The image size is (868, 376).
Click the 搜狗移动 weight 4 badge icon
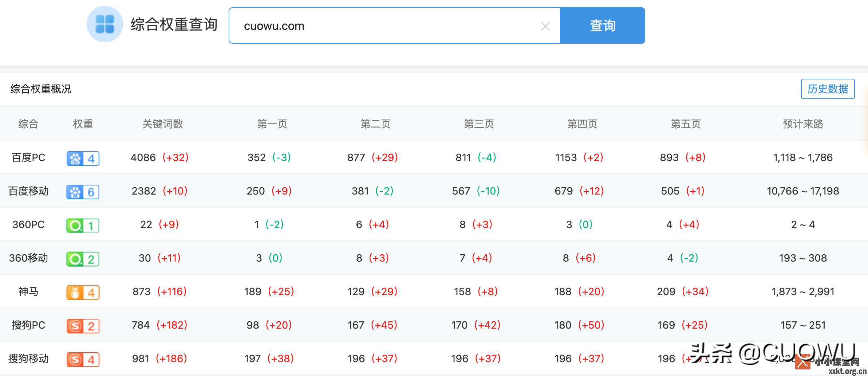(x=83, y=360)
